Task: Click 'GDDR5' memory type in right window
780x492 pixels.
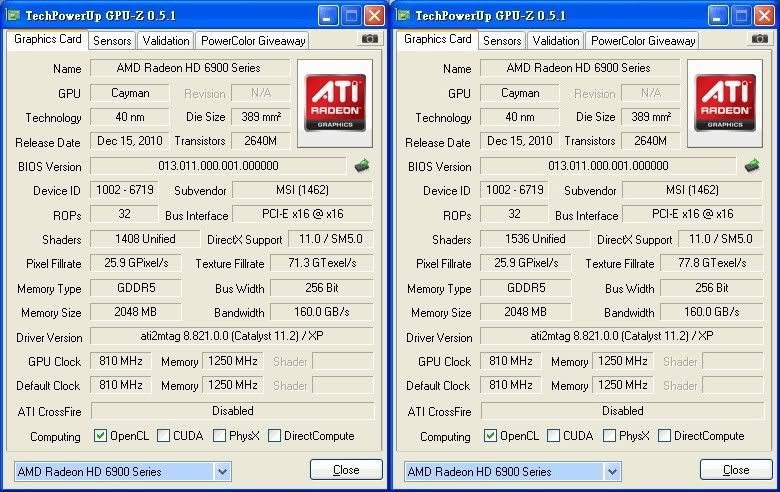Action: (x=526, y=288)
